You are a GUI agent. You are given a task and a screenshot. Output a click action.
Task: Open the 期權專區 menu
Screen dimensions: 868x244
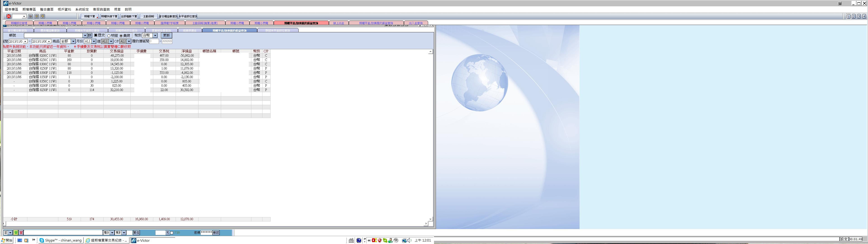click(x=29, y=9)
